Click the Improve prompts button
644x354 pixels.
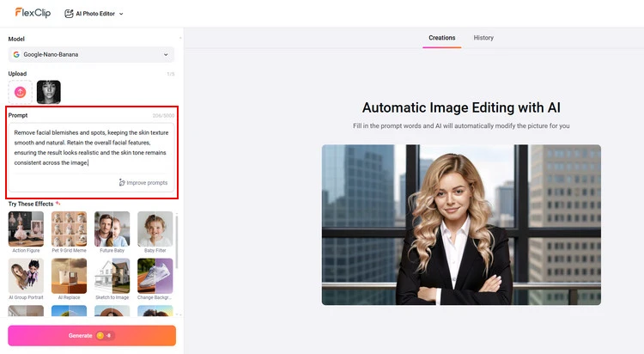(143, 182)
